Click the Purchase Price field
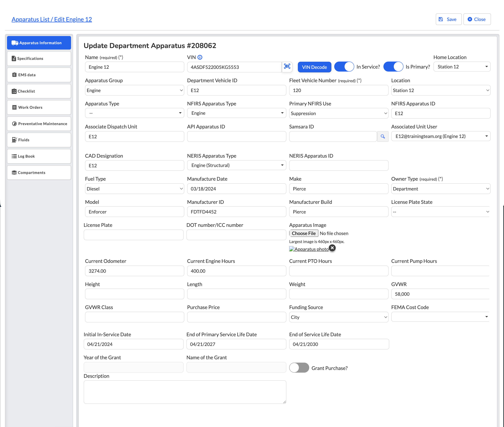 pos(236,317)
